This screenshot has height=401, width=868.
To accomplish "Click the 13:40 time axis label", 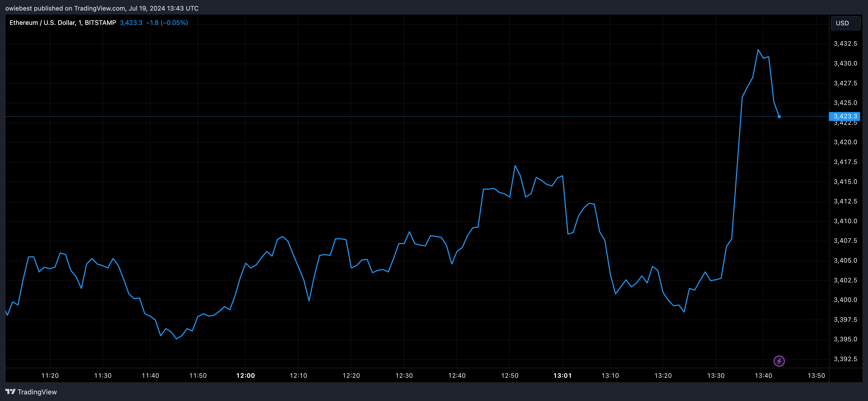I will pyautogui.click(x=763, y=375).
